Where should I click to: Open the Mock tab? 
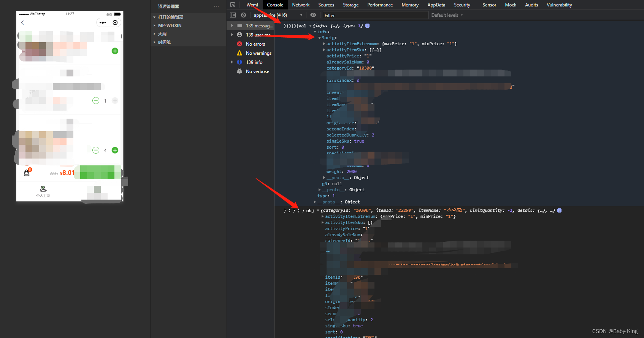[x=511, y=5]
